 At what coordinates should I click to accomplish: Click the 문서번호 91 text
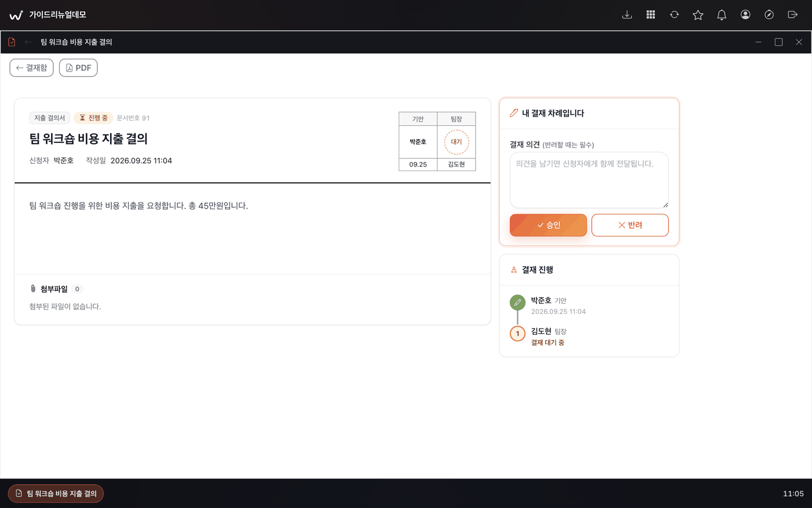point(133,118)
